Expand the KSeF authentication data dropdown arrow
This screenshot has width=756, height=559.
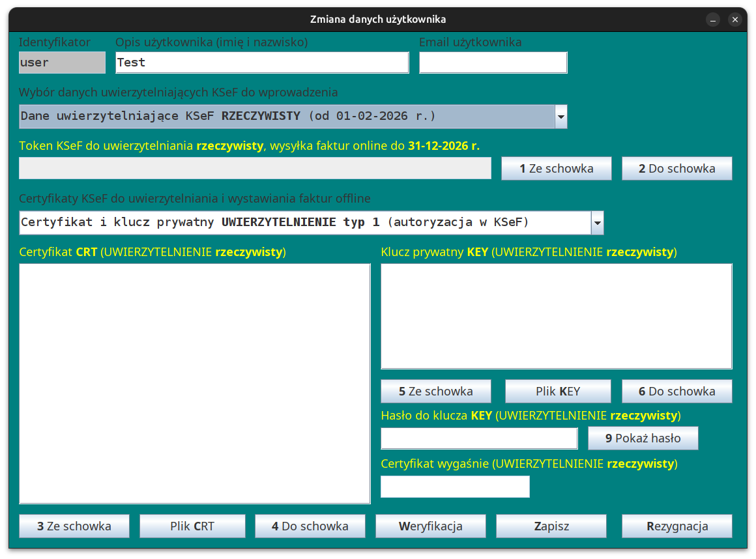[x=560, y=117]
